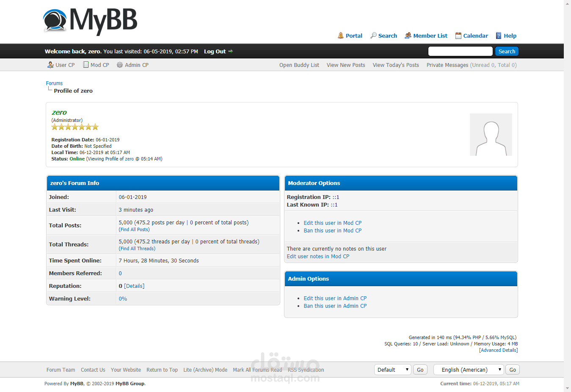571x392 pixels.
Task: Click the Search magnifier icon
Action: pyautogui.click(x=373, y=36)
